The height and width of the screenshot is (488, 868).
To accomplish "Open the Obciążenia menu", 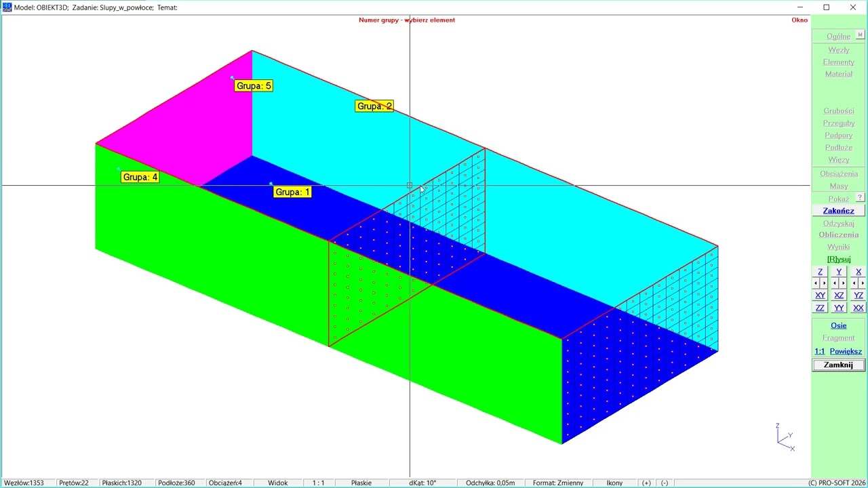I will click(x=839, y=174).
